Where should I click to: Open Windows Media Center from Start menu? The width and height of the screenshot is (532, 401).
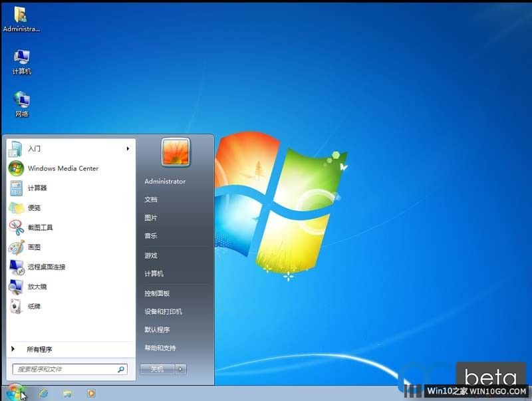[x=63, y=168]
